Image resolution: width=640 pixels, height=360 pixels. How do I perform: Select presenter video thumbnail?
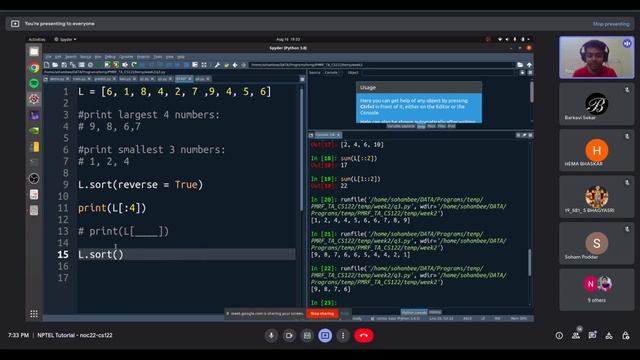(596, 57)
